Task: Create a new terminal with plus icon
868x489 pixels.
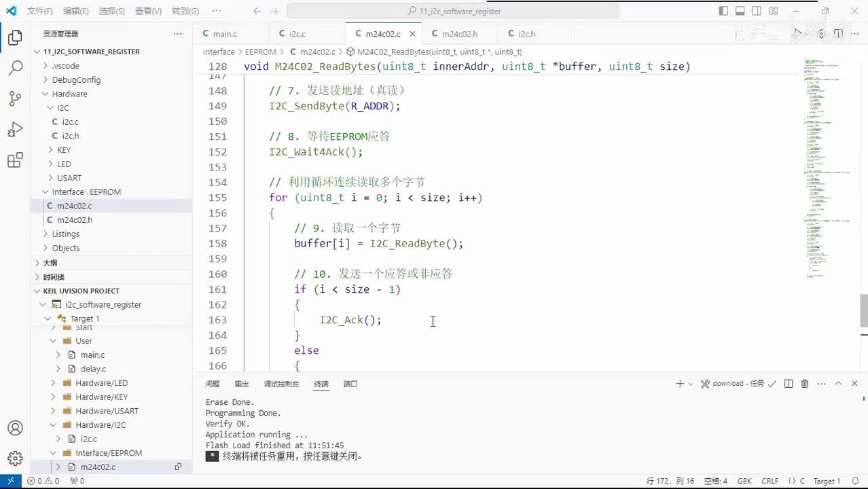Action: coord(680,384)
